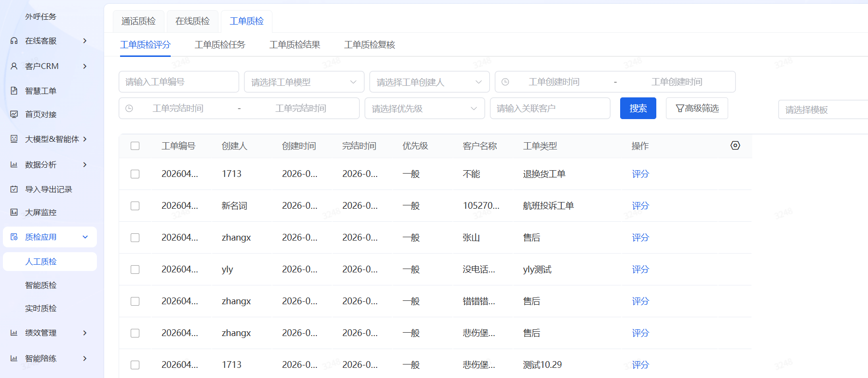
Task: Open the 高级筛选 advanced filter
Action: coord(696,108)
